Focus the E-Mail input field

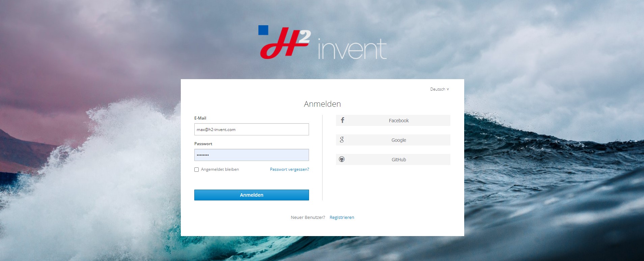point(251,129)
